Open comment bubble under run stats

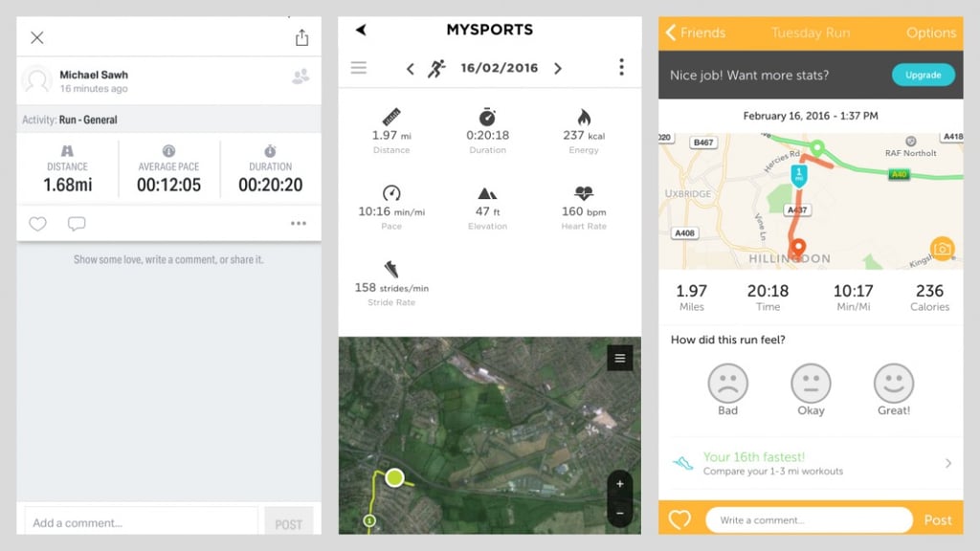pos(77,224)
